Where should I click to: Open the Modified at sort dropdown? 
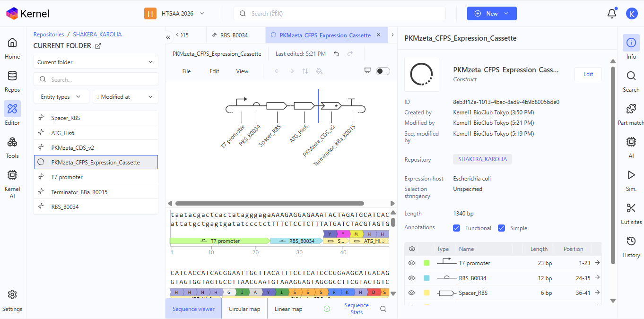tap(125, 97)
